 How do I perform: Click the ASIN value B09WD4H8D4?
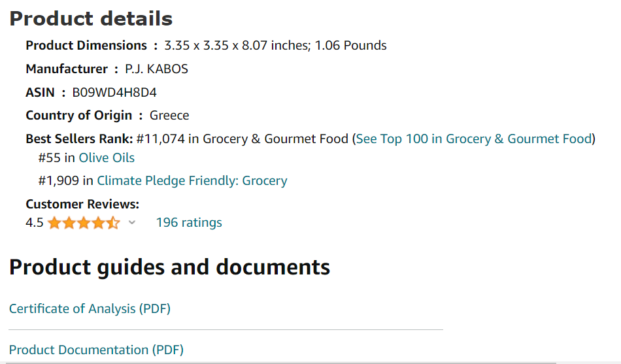click(114, 92)
